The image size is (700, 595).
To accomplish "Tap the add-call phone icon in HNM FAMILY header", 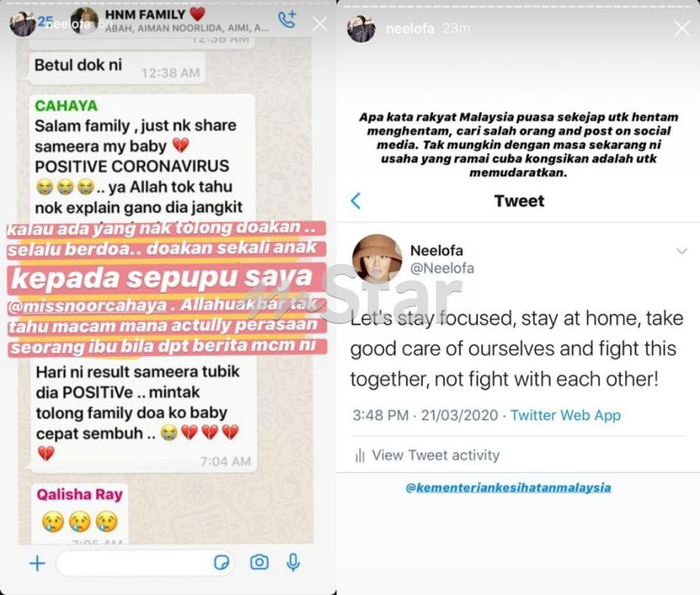I will click(287, 19).
